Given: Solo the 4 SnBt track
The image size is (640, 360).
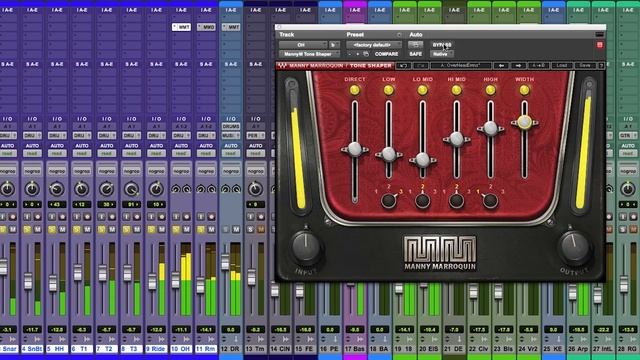Looking at the screenshot, I should pyautogui.click(x=27, y=229).
